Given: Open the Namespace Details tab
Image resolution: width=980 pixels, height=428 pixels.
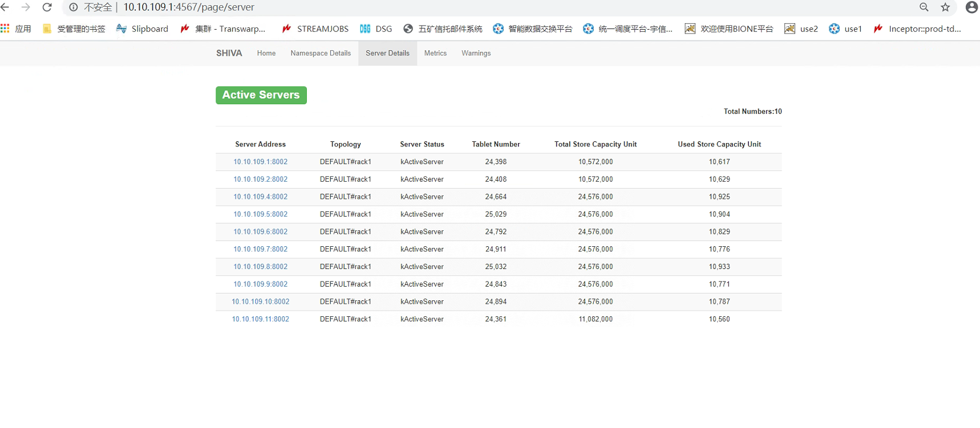Looking at the screenshot, I should click(x=321, y=53).
